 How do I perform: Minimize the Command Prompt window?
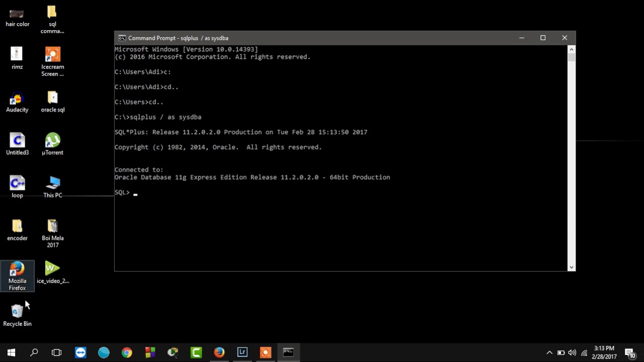click(522, 38)
